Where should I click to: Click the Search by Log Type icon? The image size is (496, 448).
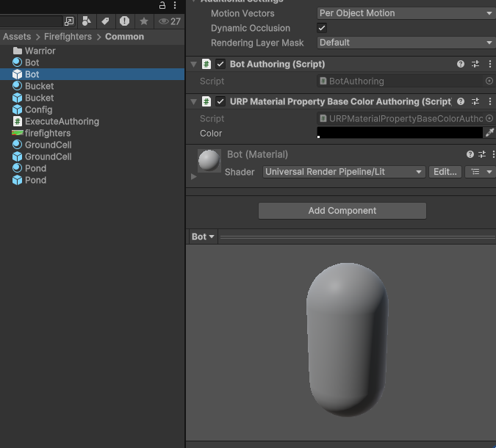pos(124,21)
